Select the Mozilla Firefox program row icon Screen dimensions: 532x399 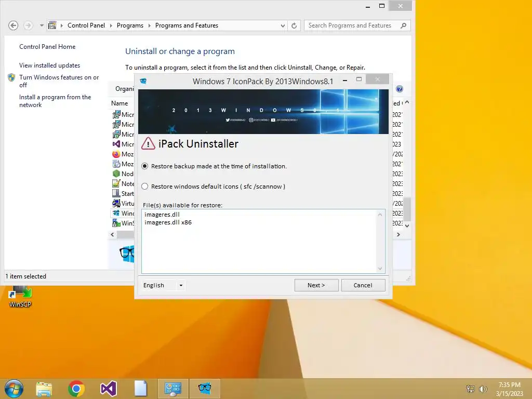116,154
